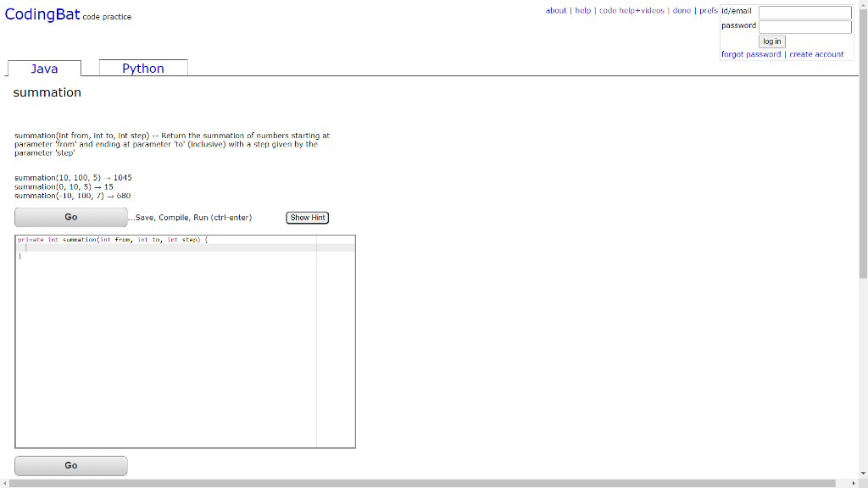
Task: Click the log in button
Action: tap(771, 42)
